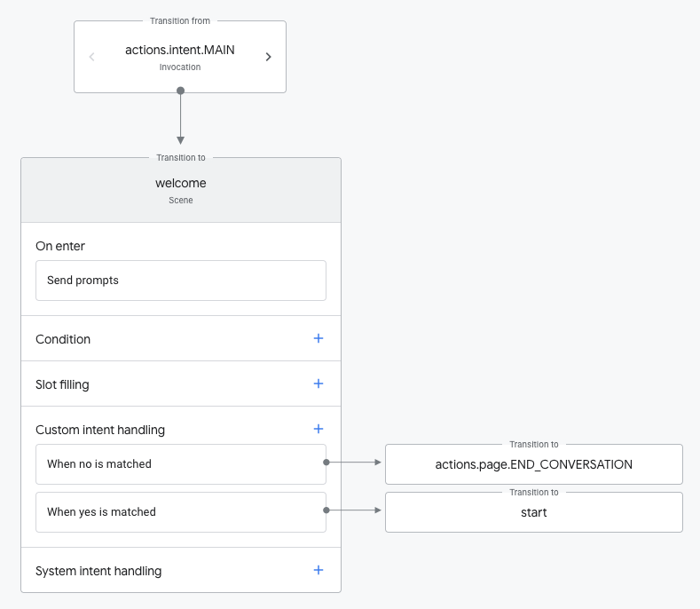Select the welcome scene header
The height and width of the screenshot is (609, 700).
[x=180, y=190]
